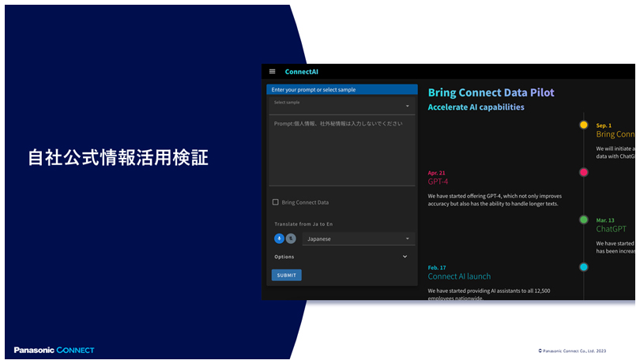Click the gray icon beside the microphone
Viewport: 640px width, 364px height.
coord(291,238)
